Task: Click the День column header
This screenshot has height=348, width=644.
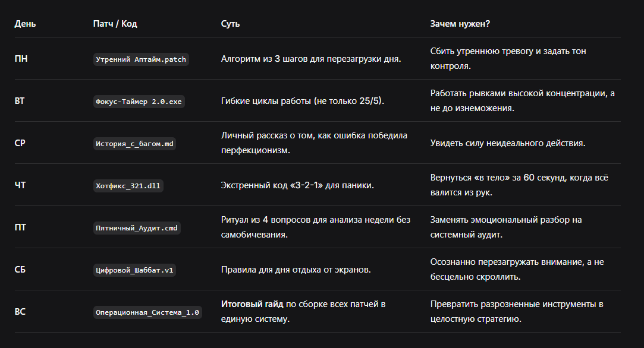Action: pos(25,24)
